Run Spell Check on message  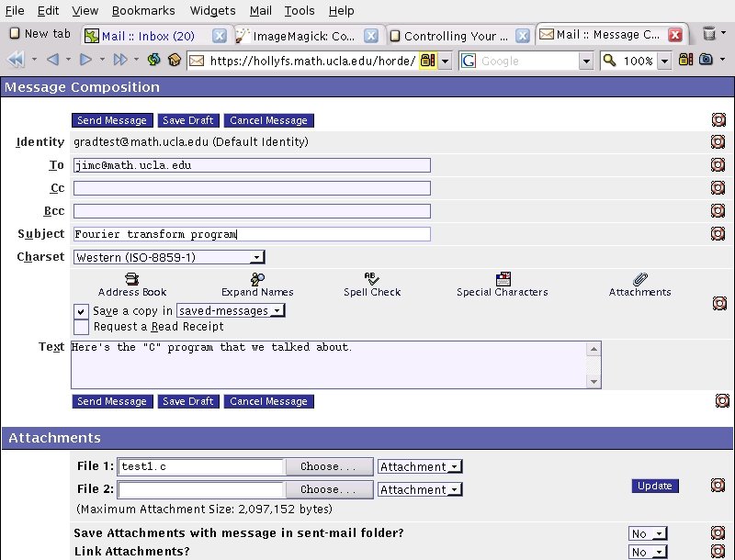pyautogui.click(x=372, y=278)
